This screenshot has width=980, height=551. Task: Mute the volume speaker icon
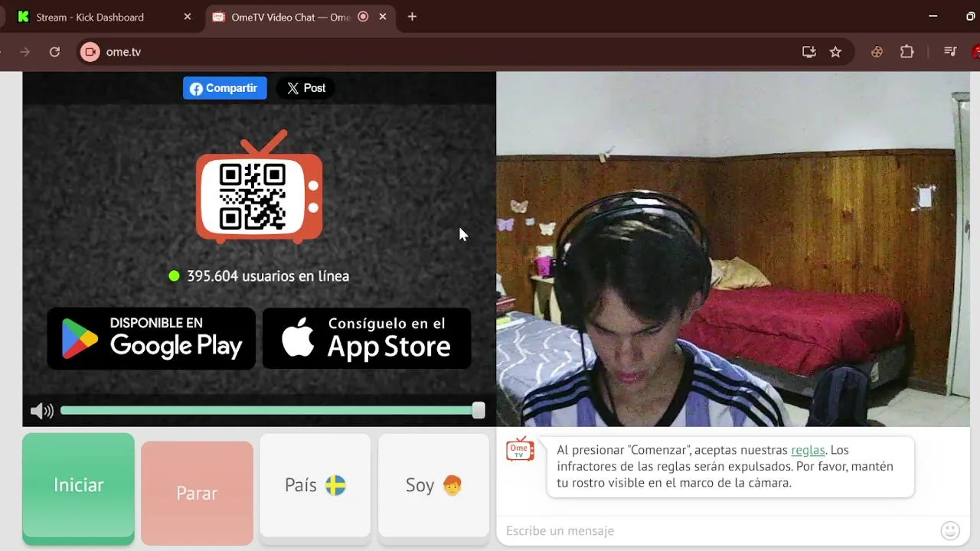[x=41, y=411]
